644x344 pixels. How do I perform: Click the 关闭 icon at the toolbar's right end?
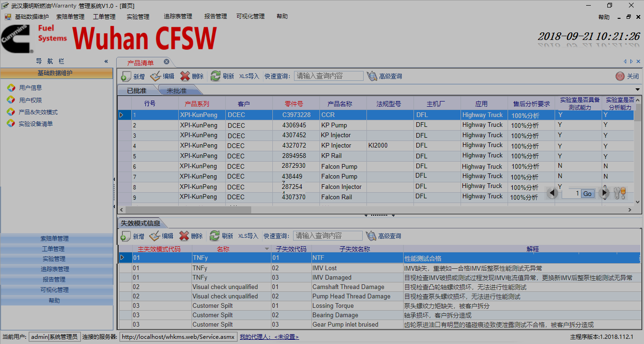click(620, 76)
